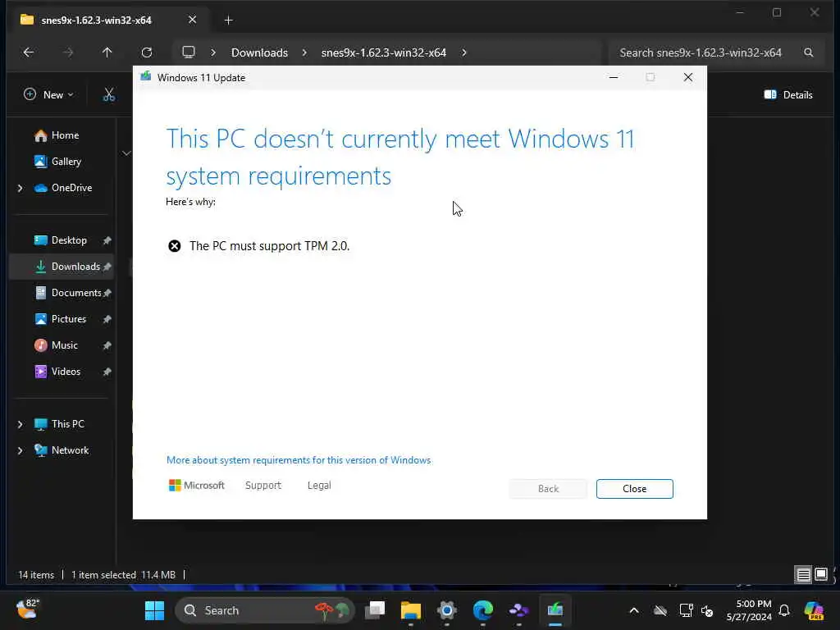Go back in File Explorer navigation
The image size is (840, 630).
29,52
